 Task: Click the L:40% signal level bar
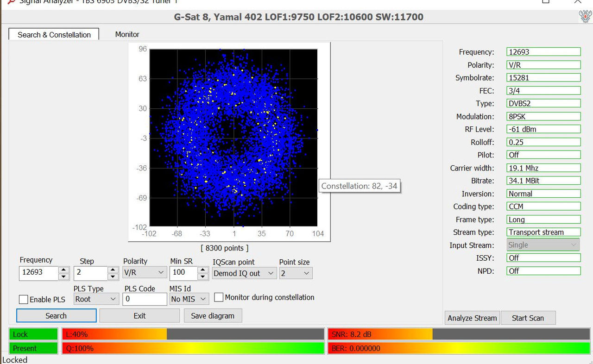pos(193,334)
